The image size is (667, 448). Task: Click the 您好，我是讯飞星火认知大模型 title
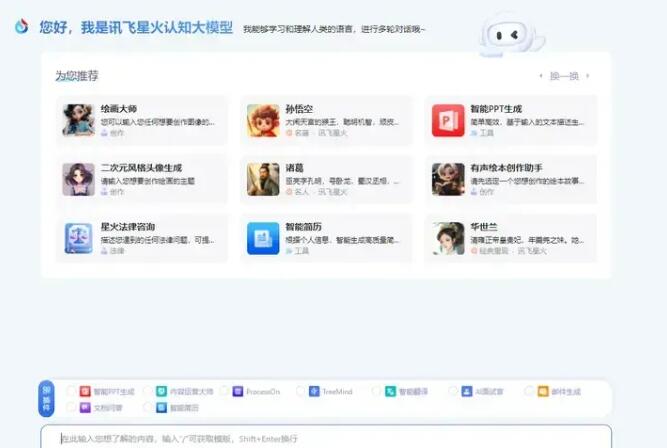pyautogui.click(x=136, y=27)
